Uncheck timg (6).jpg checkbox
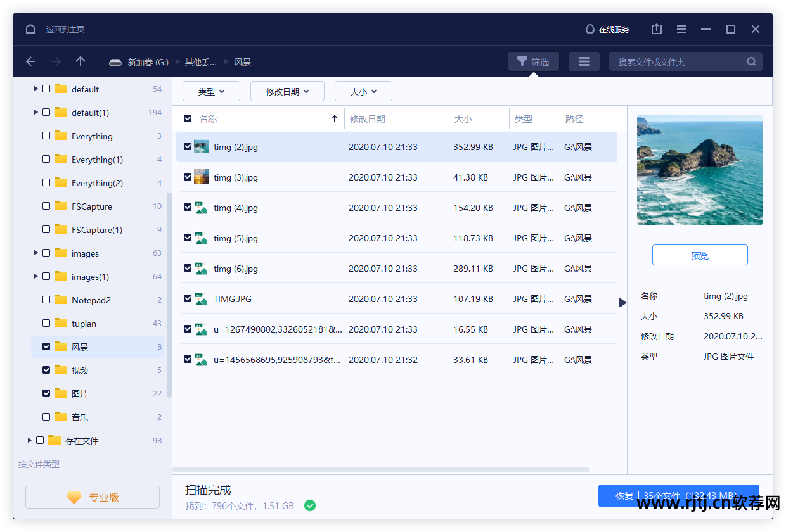Screen dimensions: 786x532 (x=188, y=268)
